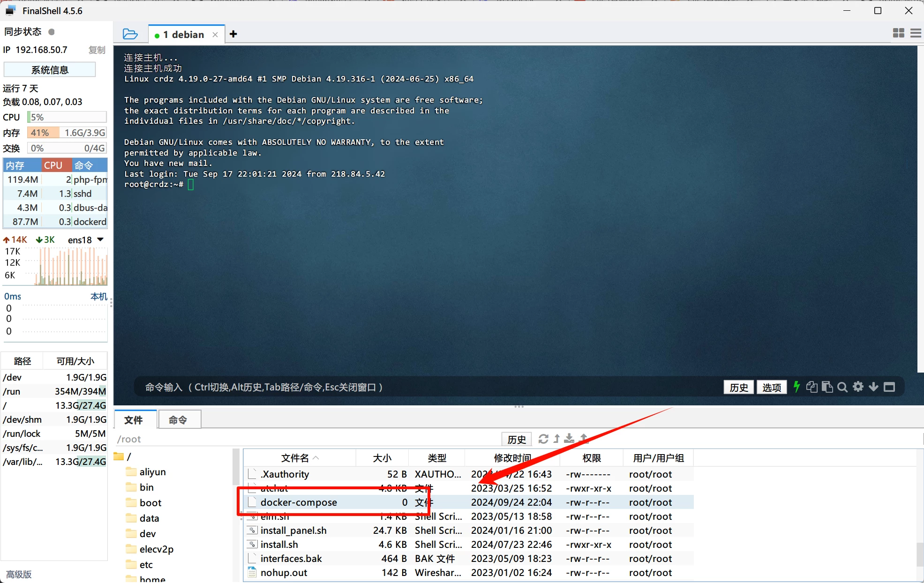
Task: Click the download file icon
Action: pos(569,439)
